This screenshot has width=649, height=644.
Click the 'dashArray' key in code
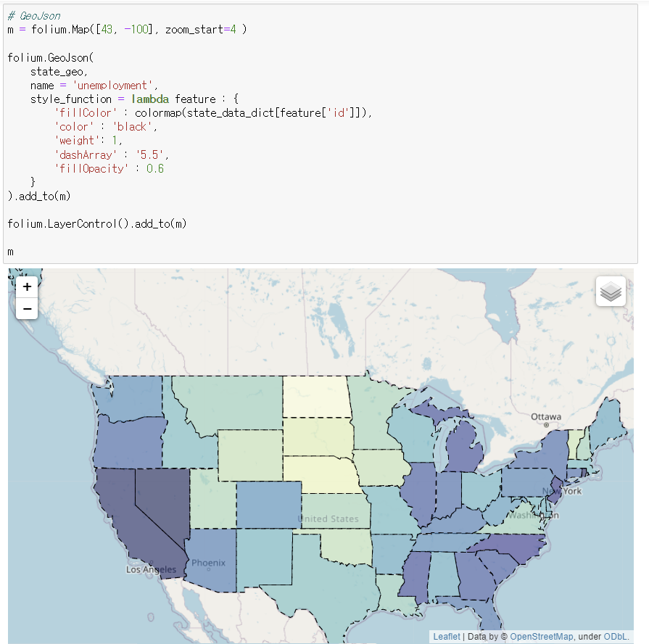(x=86, y=154)
